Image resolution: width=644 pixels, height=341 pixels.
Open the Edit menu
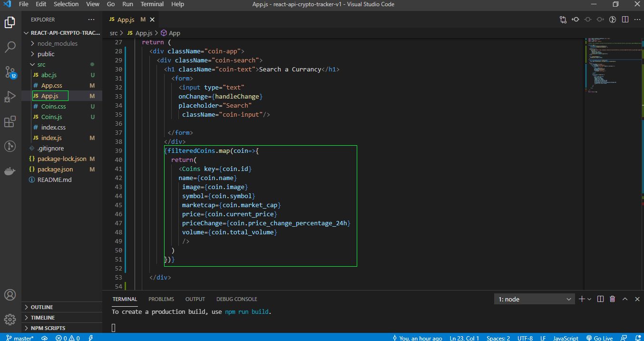pos(41,4)
